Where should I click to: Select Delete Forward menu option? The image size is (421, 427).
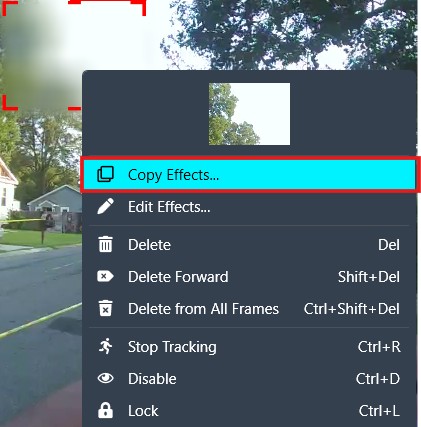coord(249,277)
